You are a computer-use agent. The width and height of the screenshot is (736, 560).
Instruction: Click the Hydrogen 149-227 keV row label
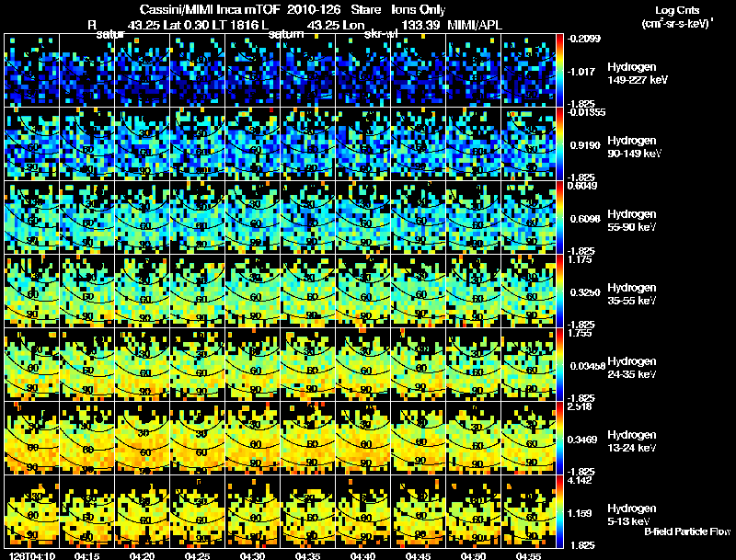(637, 74)
